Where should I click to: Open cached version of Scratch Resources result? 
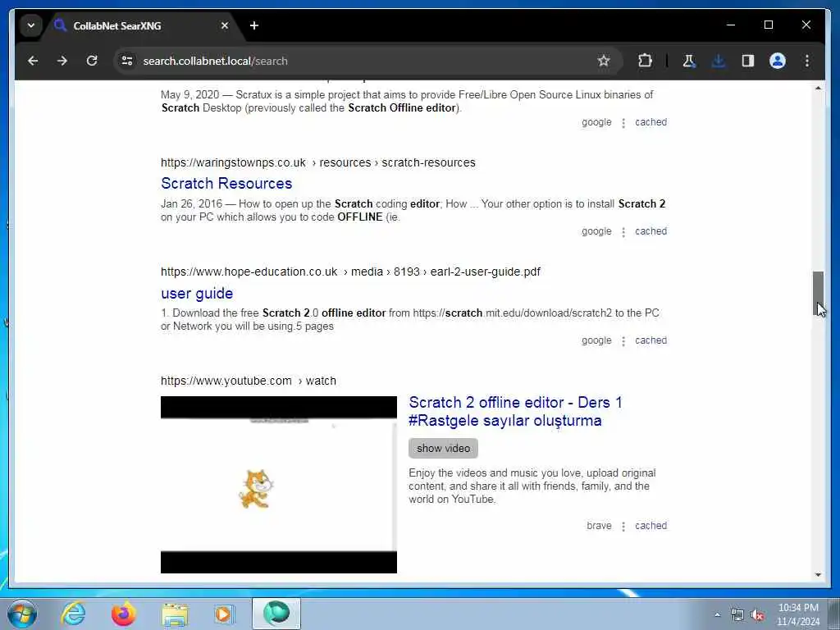[x=651, y=231]
